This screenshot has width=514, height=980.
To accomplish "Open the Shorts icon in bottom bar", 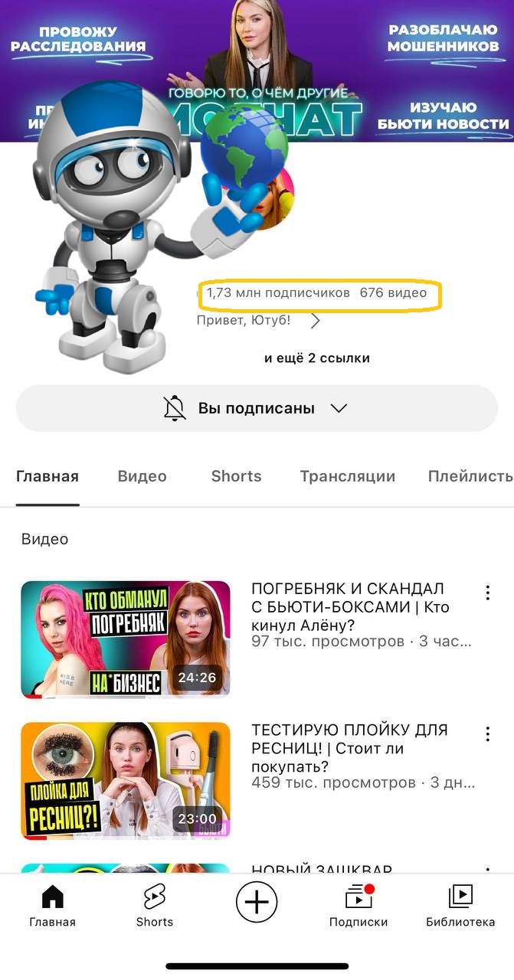I will point(155,897).
